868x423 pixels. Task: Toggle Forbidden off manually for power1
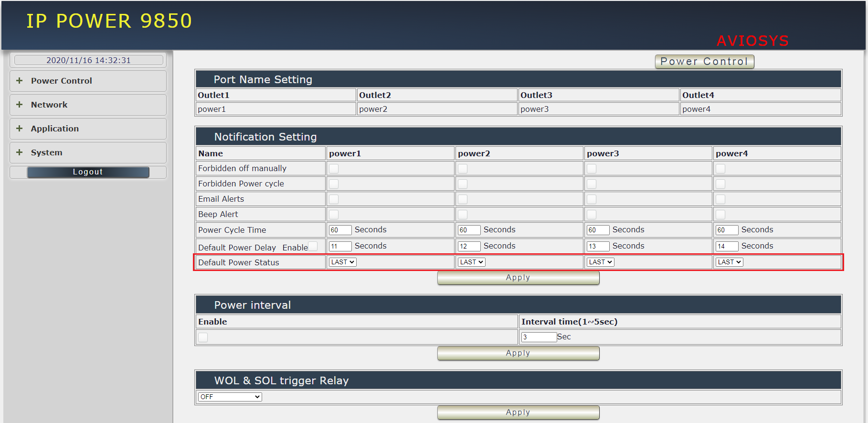[x=334, y=168]
